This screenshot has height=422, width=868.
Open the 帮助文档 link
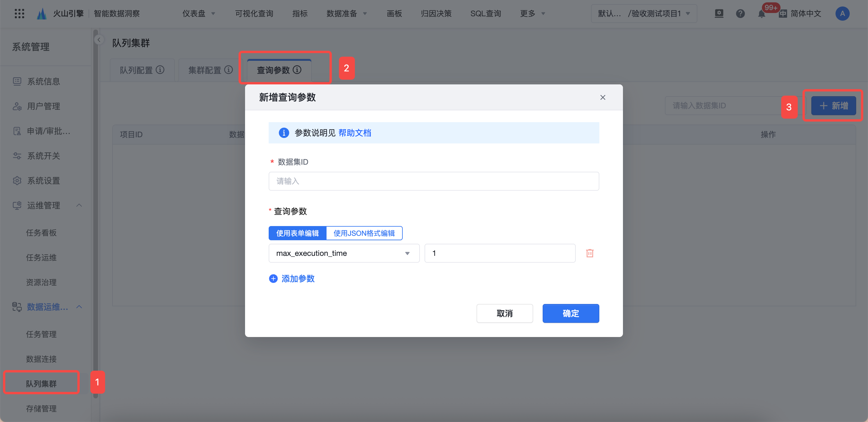click(x=355, y=133)
